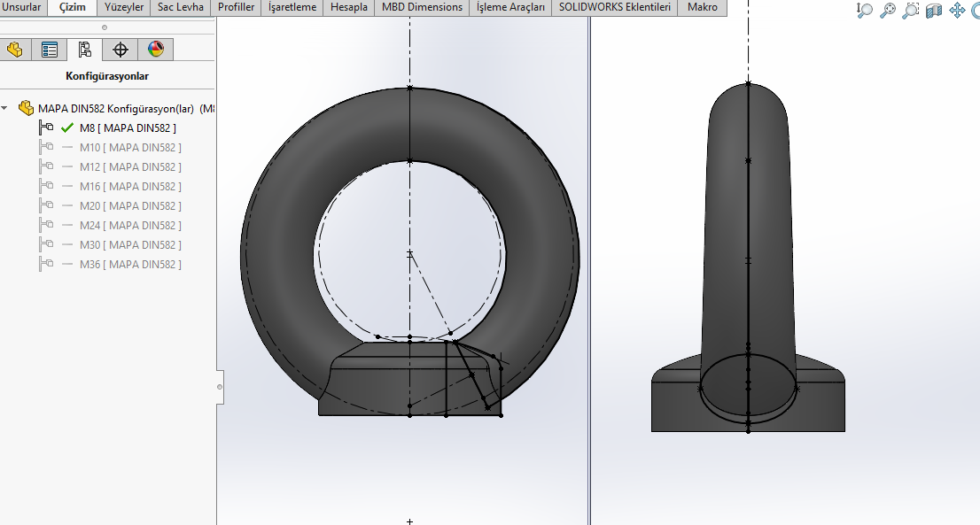This screenshot has width=980, height=525.
Task: Select the M12 [ MAPA DIN582 ] configuration
Action: [x=130, y=166]
